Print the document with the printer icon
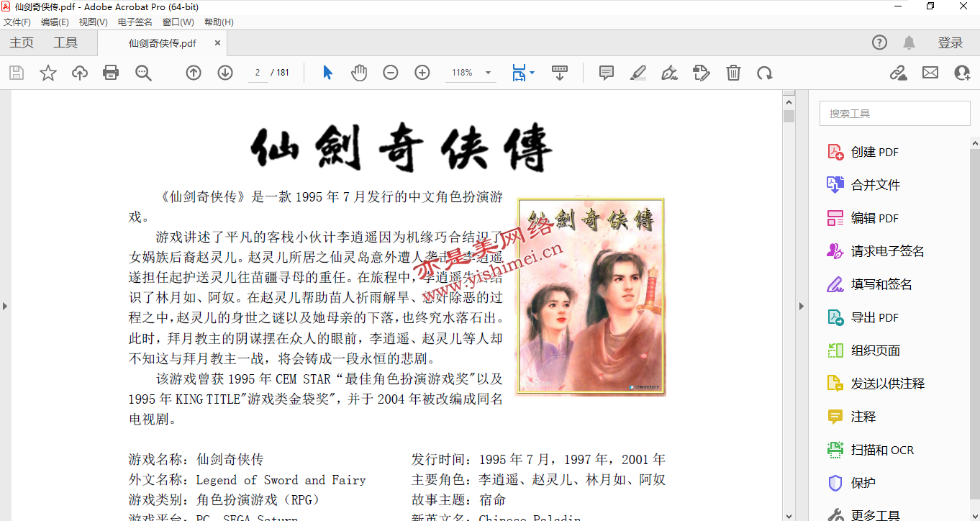 click(111, 73)
